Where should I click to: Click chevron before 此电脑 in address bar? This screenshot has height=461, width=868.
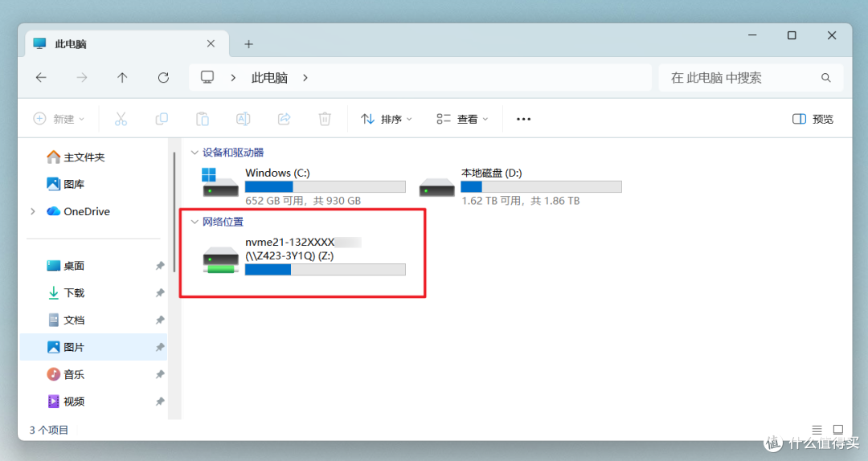coord(233,77)
